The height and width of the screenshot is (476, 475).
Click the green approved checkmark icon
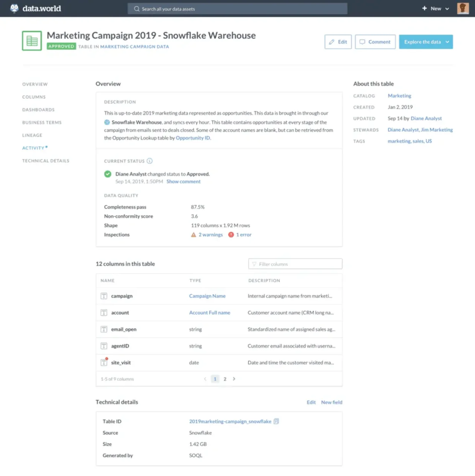click(108, 174)
